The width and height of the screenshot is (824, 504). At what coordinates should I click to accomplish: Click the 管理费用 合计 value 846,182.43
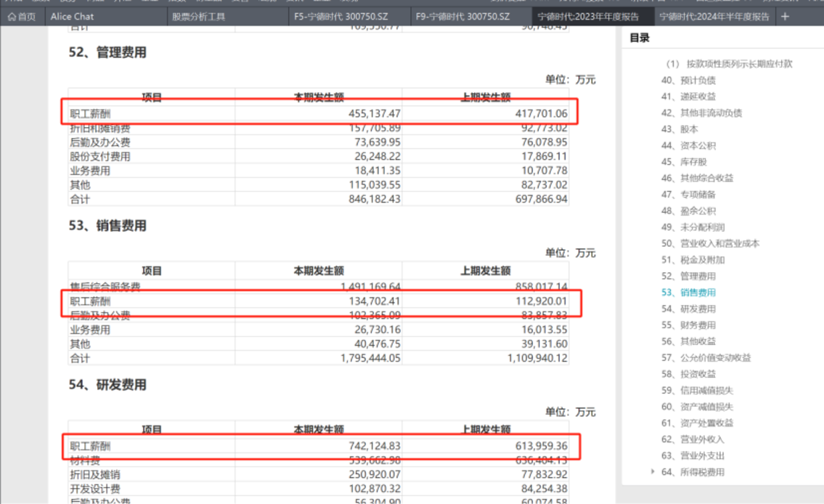click(374, 199)
